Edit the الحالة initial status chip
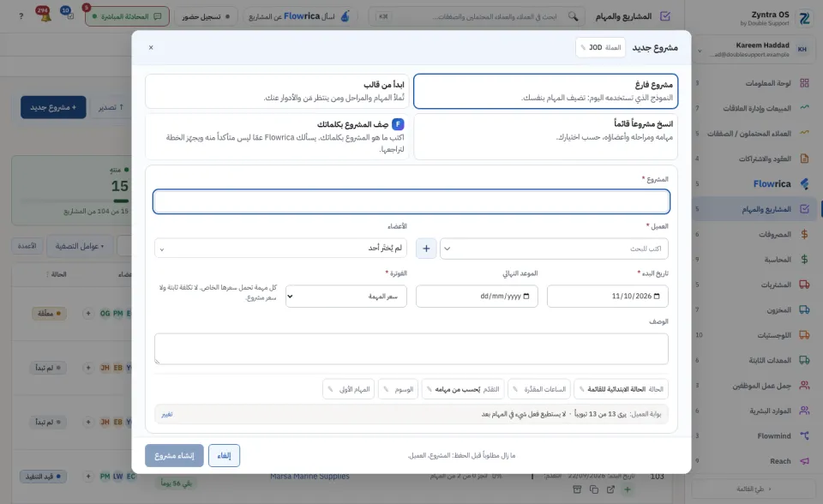 pos(621,389)
